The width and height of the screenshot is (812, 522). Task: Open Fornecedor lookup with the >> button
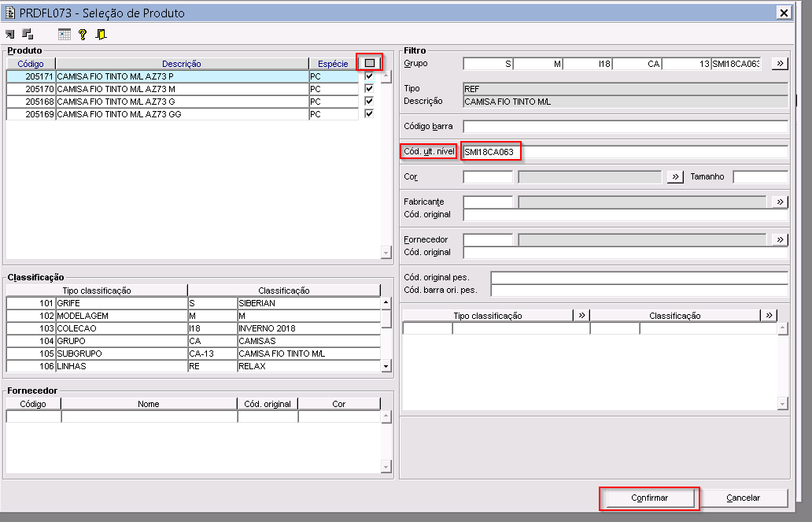click(x=780, y=239)
